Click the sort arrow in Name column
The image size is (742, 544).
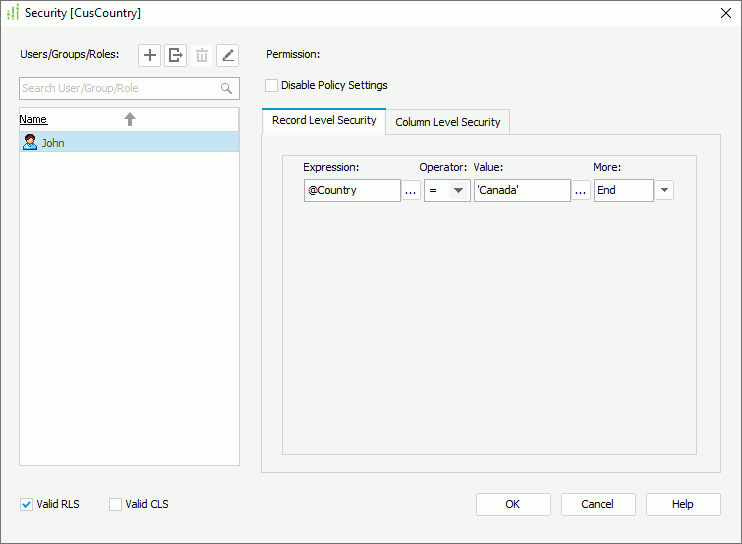coord(130,119)
